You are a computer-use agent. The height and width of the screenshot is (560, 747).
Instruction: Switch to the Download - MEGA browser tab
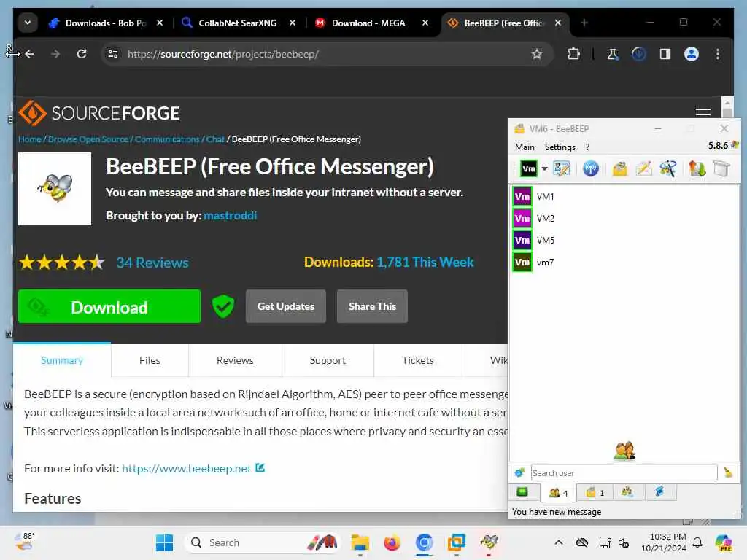(x=368, y=23)
